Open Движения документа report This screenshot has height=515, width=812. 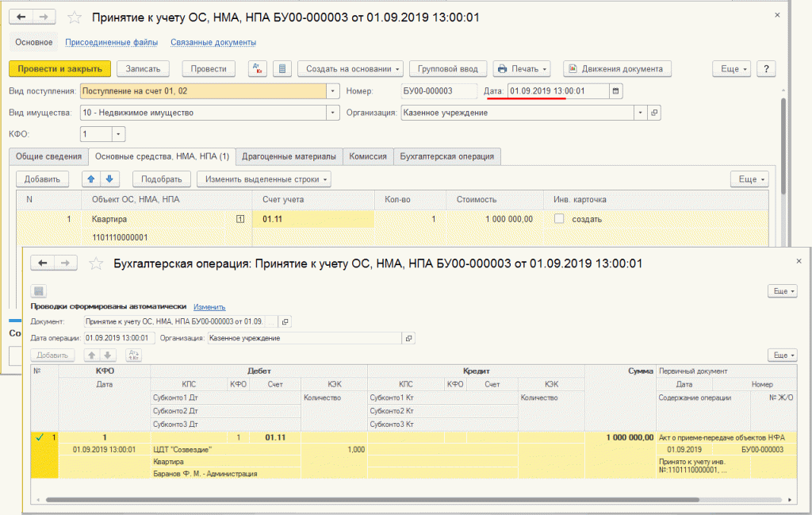[617, 69]
